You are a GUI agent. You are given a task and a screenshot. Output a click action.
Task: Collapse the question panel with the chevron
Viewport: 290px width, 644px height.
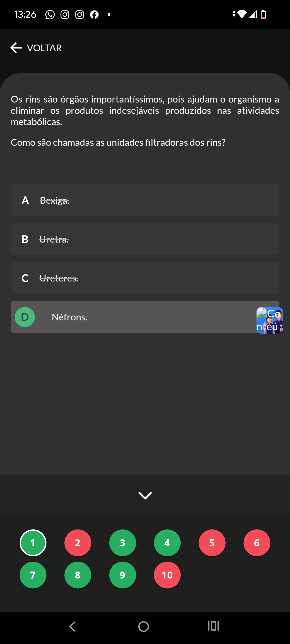pyautogui.click(x=145, y=496)
